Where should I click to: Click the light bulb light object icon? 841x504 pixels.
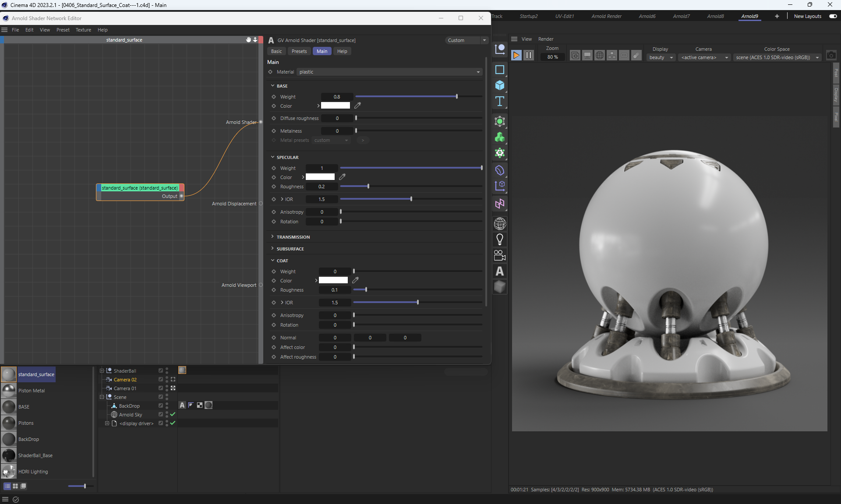(500, 240)
